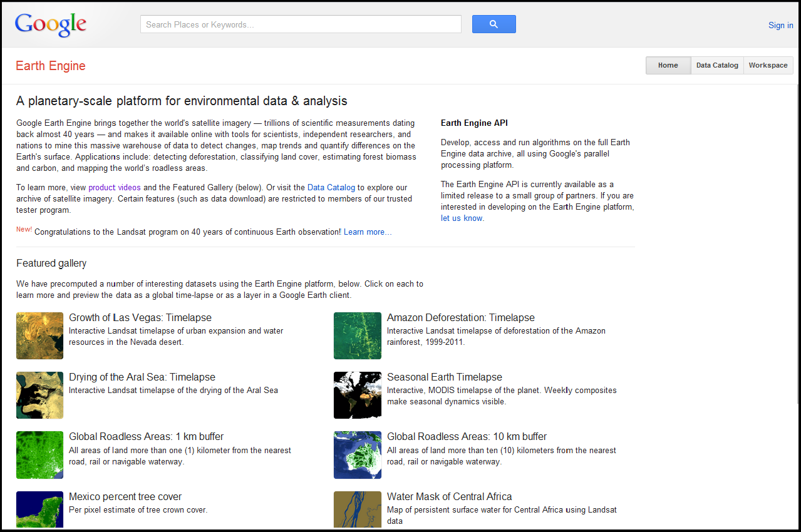Click Amazon Deforestation: Timelapse title
This screenshot has width=801, height=532.
click(x=461, y=317)
